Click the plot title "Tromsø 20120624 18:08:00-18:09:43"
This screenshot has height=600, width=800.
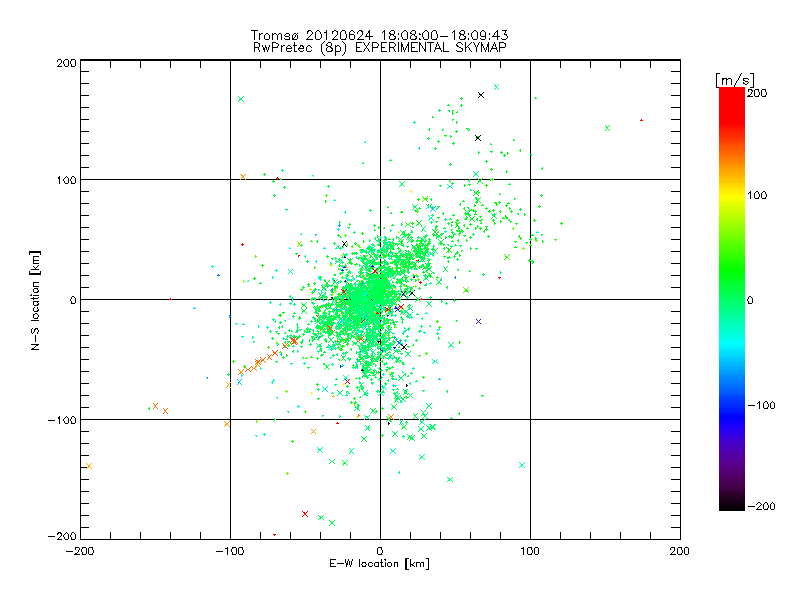[x=379, y=35]
